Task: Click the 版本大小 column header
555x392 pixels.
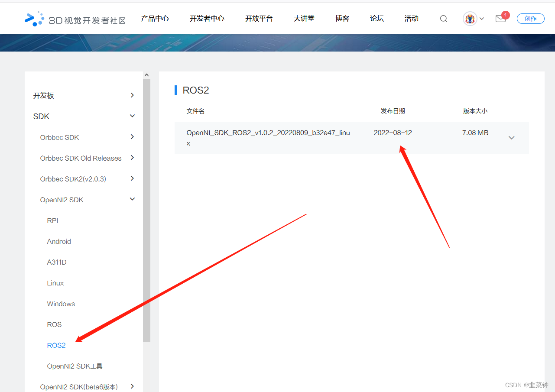Action: 475,111
